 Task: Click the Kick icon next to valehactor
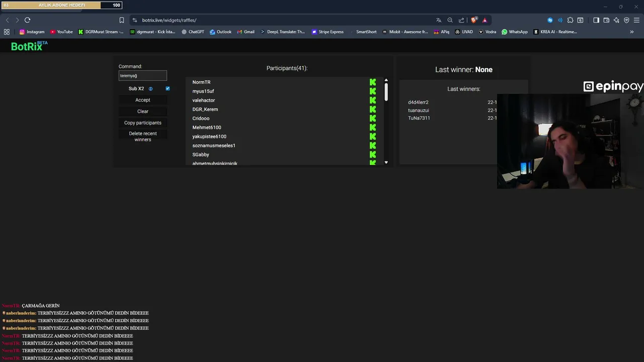[373, 100]
